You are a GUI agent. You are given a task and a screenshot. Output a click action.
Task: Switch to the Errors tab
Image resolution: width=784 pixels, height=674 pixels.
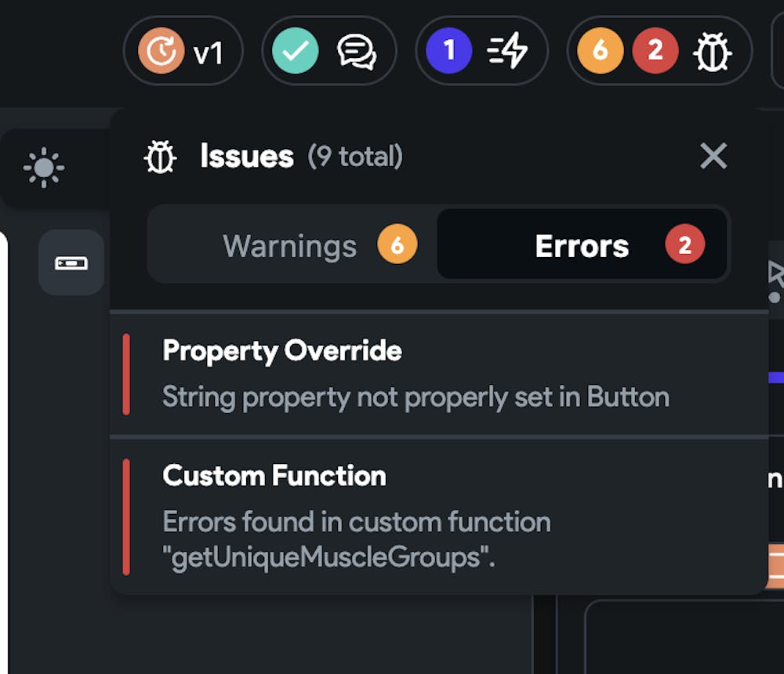tap(582, 246)
